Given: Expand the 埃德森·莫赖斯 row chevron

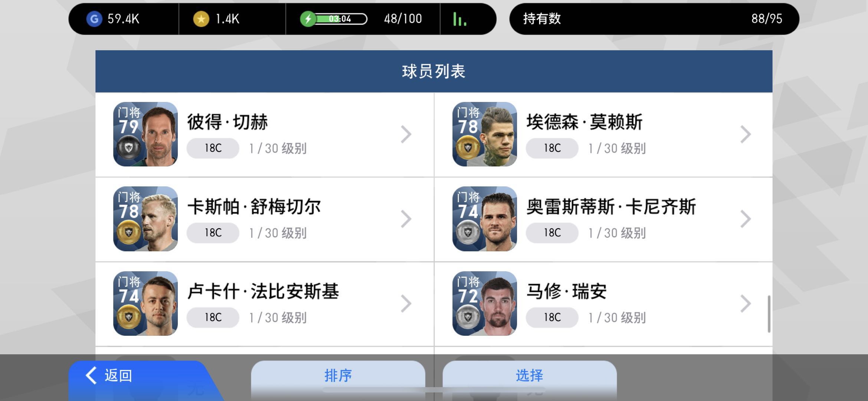Looking at the screenshot, I should (746, 134).
